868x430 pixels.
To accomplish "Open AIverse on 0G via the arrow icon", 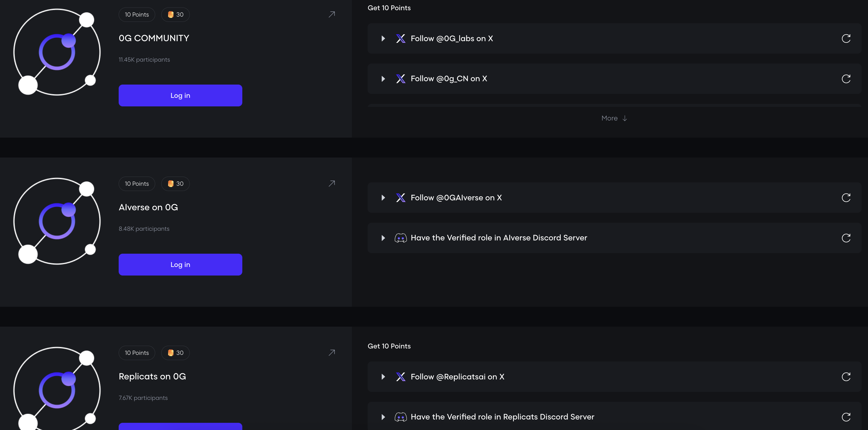I will (x=332, y=183).
